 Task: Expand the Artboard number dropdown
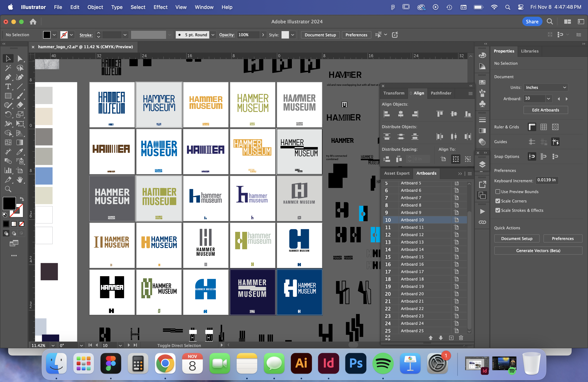[x=548, y=99]
